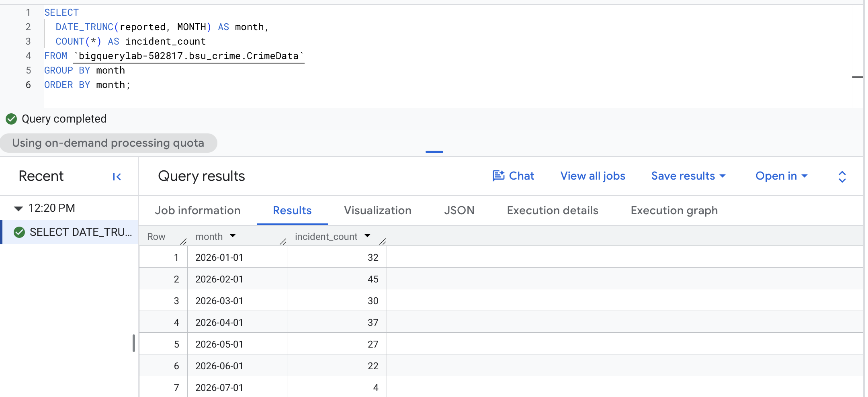
Task: Click cell 2026-03-01 in month column
Action: pos(237,301)
